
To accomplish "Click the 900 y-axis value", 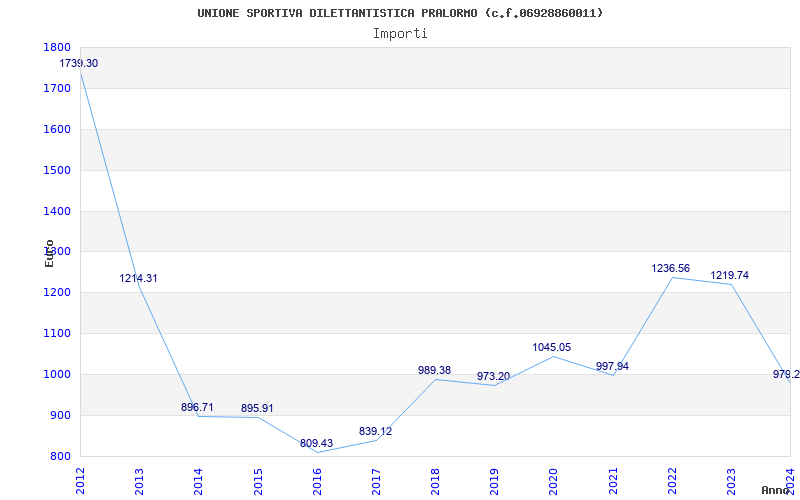I will pyautogui.click(x=58, y=415).
